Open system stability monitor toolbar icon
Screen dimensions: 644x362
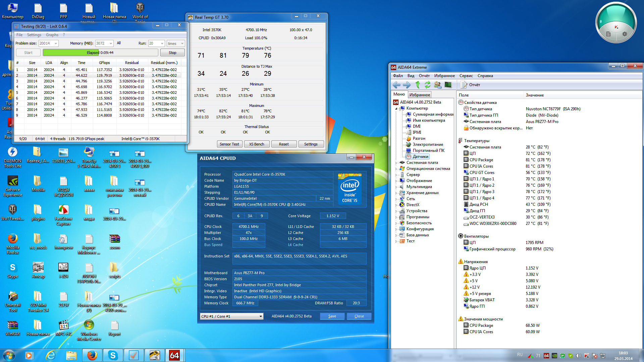[x=448, y=85]
